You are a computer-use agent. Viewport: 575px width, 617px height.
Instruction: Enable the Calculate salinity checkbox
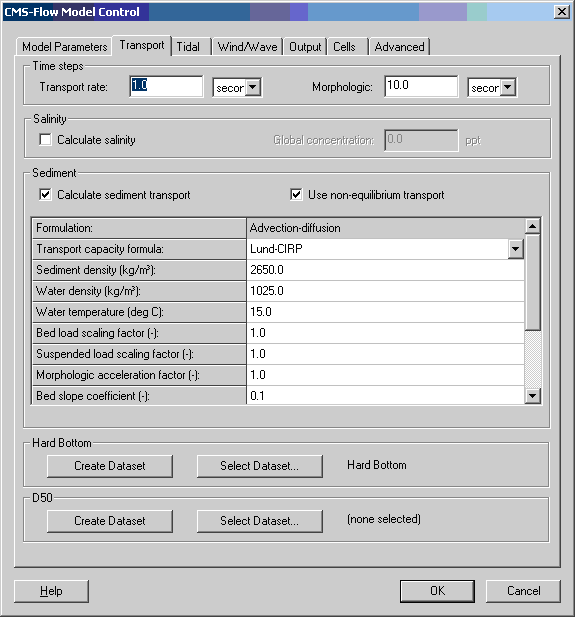[45, 140]
